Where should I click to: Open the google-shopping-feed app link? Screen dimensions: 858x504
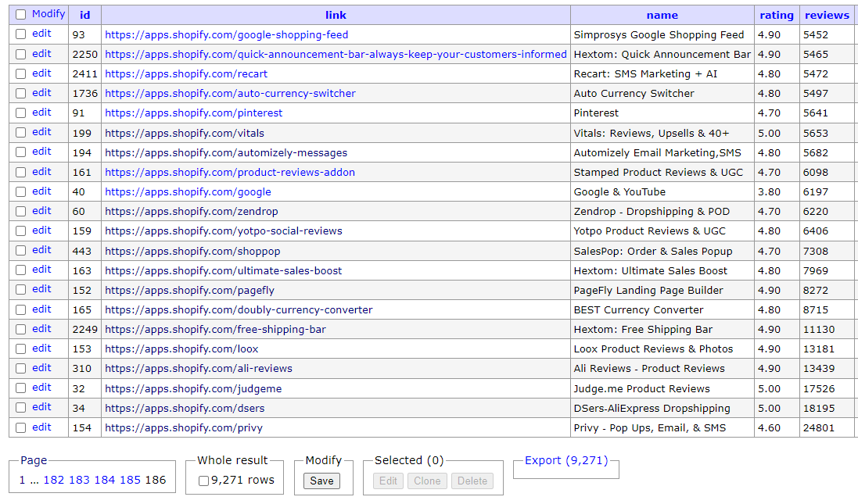point(227,35)
